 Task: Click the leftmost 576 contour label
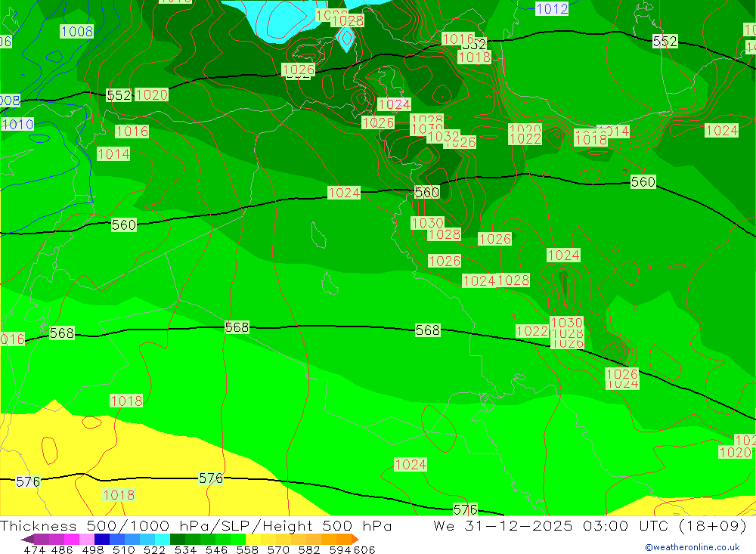[28, 481]
